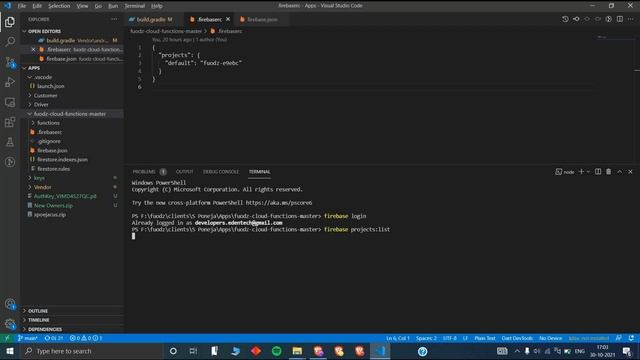Open the Help menu
The width and height of the screenshot is (640, 360).
point(157,6)
